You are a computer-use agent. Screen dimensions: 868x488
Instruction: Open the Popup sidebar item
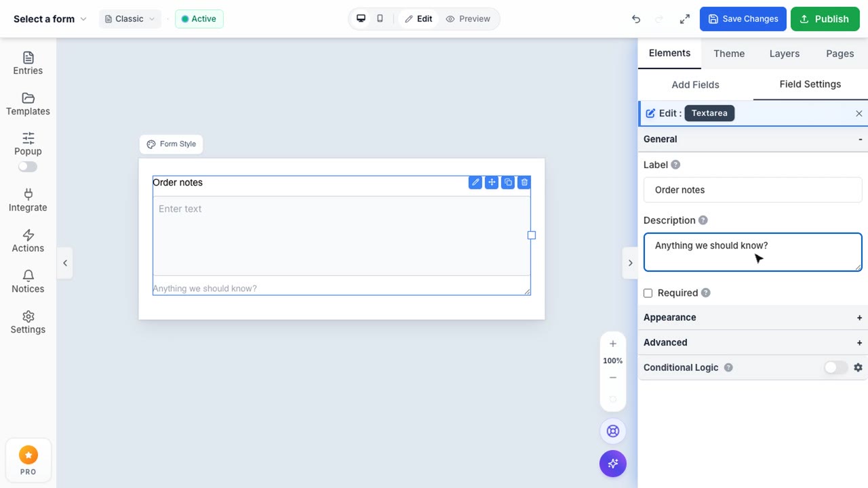point(28,144)
